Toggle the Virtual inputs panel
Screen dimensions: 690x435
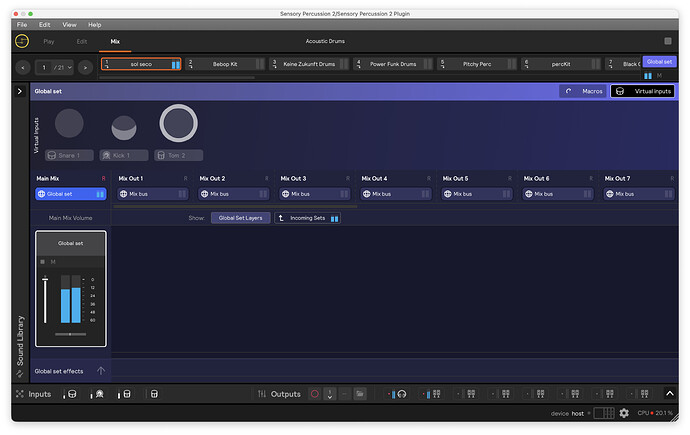pos(643,91)
